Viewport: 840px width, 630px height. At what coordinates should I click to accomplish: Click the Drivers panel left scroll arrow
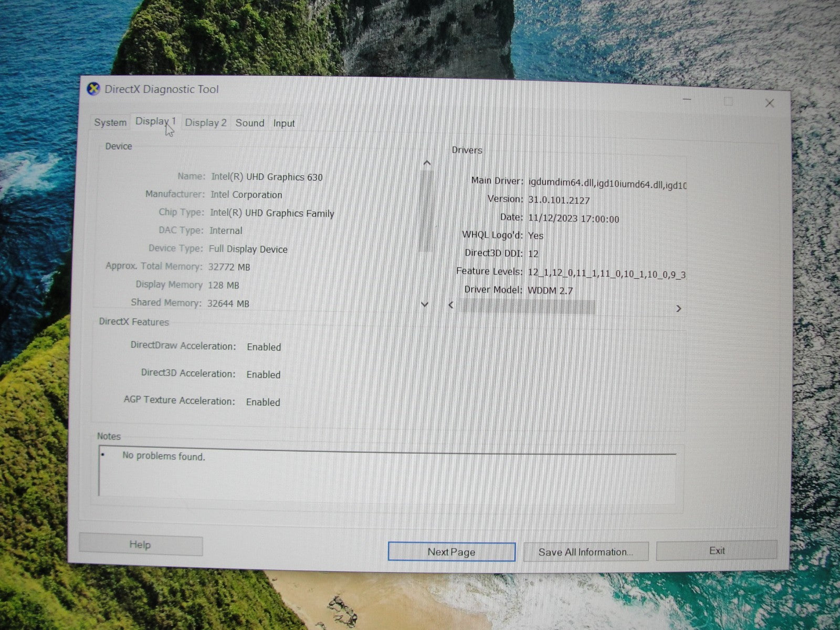pos(451,305)
